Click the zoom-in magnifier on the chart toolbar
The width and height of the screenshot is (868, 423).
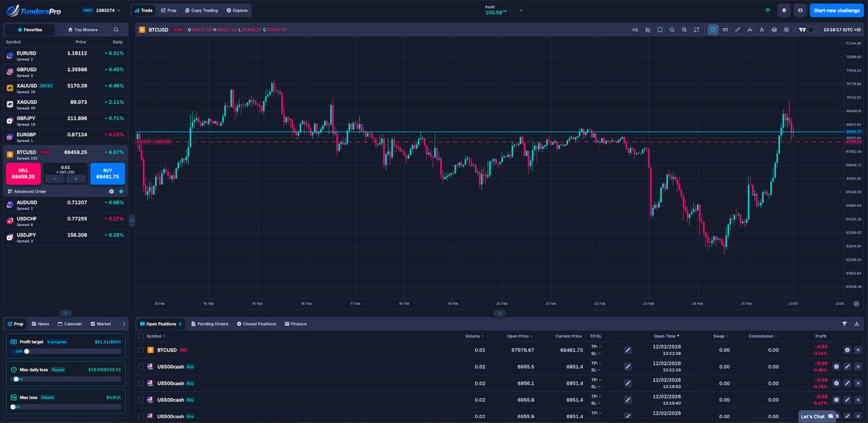pos(684,29)
